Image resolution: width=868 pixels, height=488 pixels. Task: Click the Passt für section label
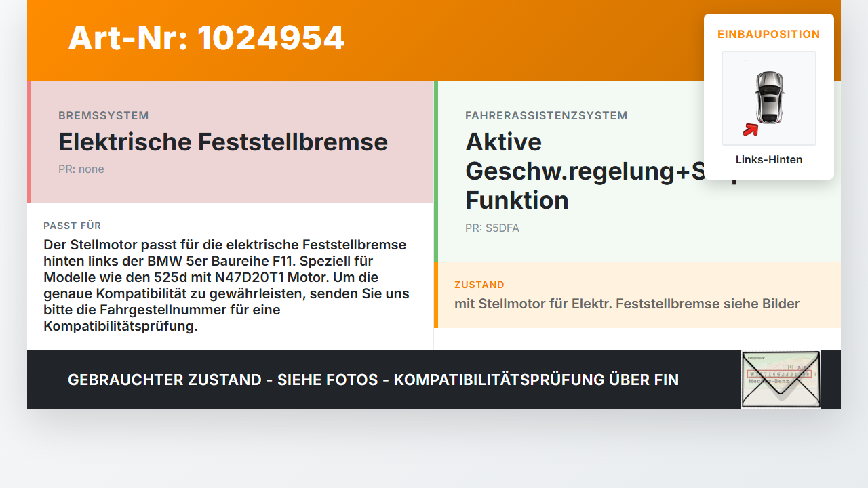click(73, 226)
